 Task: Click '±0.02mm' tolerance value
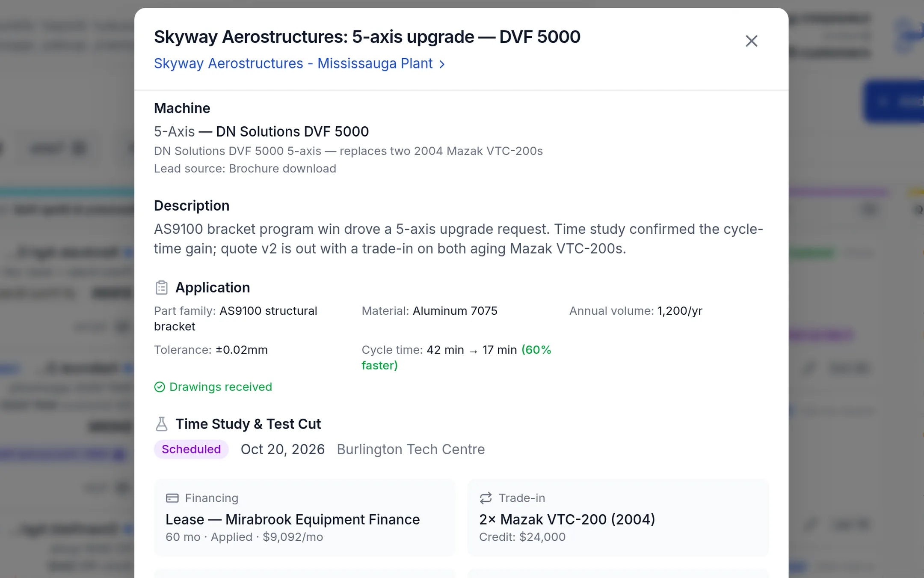pos(242,350)
